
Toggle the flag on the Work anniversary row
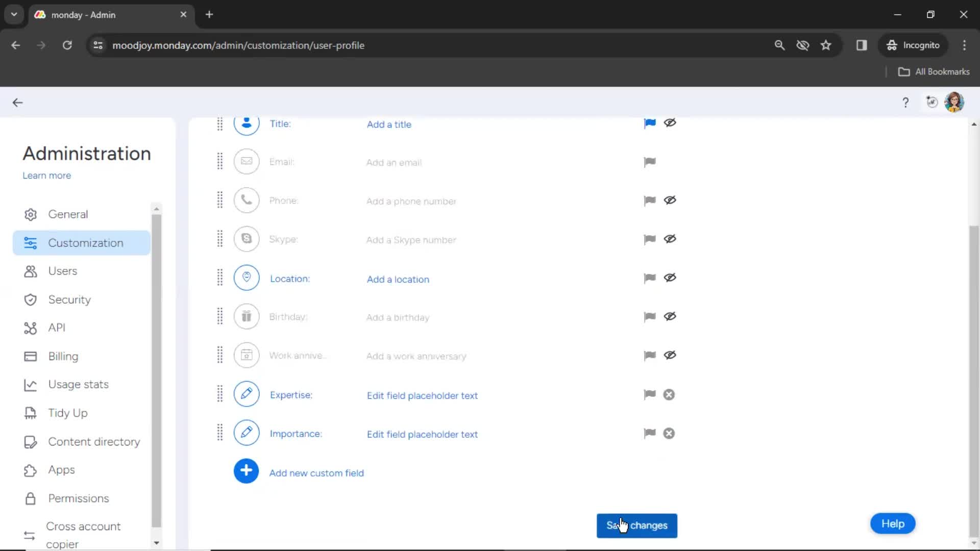pyautogui.click(x=650, y=356)
